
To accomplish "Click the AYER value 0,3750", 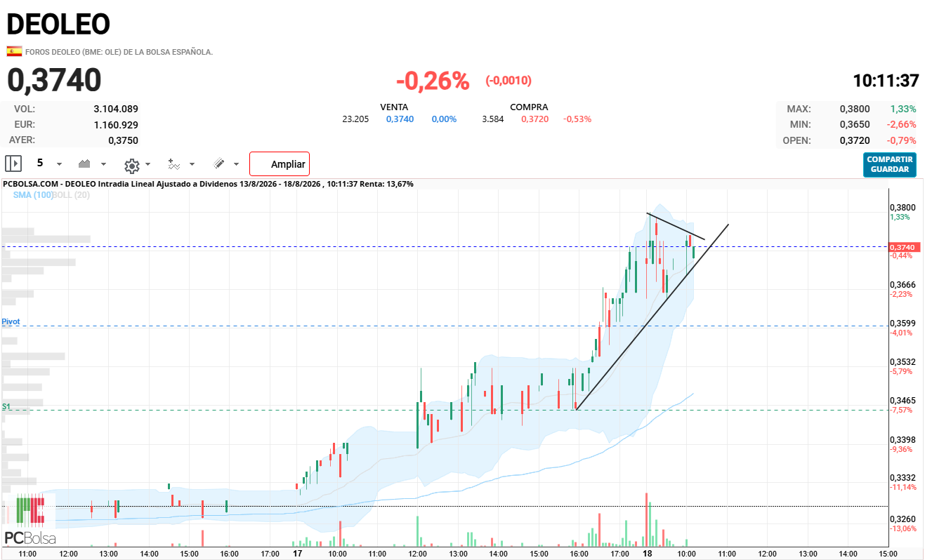I will (123, 140).
